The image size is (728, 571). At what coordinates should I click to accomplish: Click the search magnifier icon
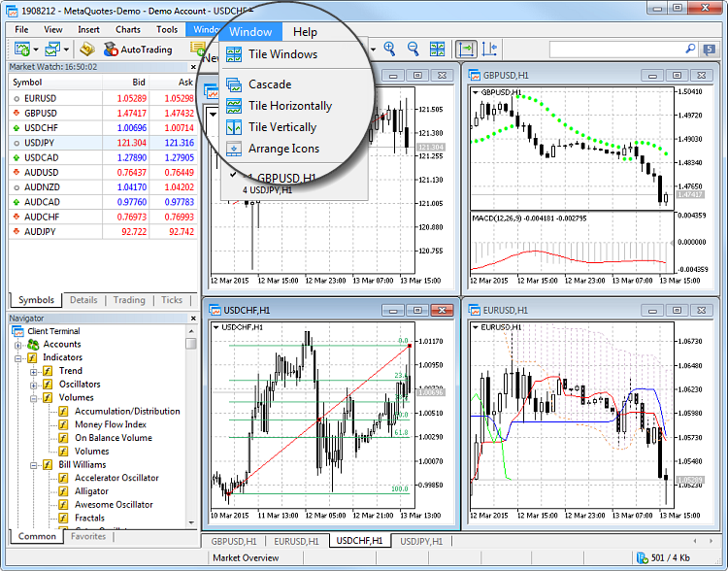tap(690, 49)
